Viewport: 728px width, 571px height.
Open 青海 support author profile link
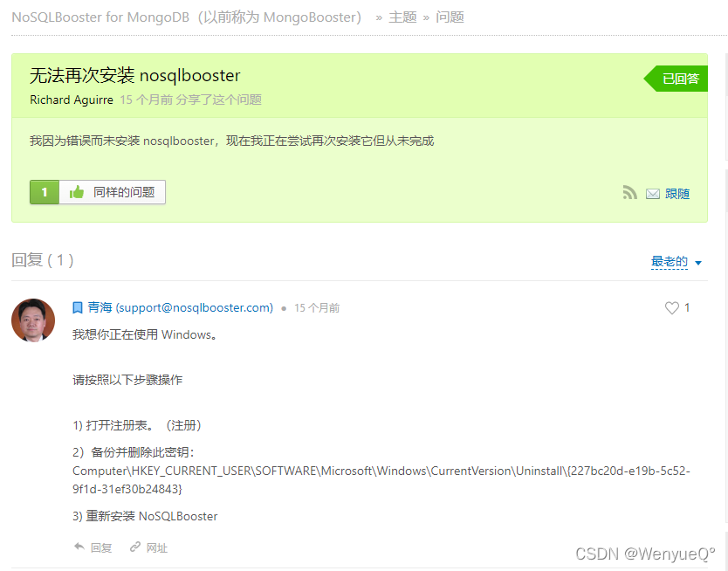click(180, 307)
